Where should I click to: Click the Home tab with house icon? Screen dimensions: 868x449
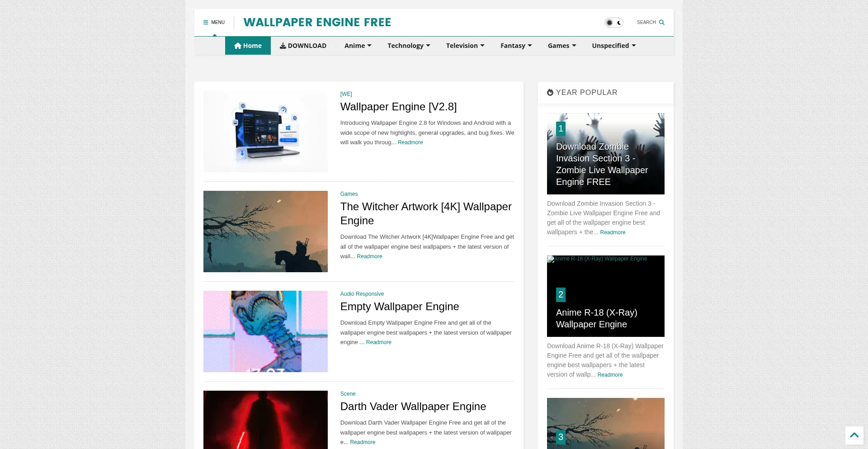point(248,46)
